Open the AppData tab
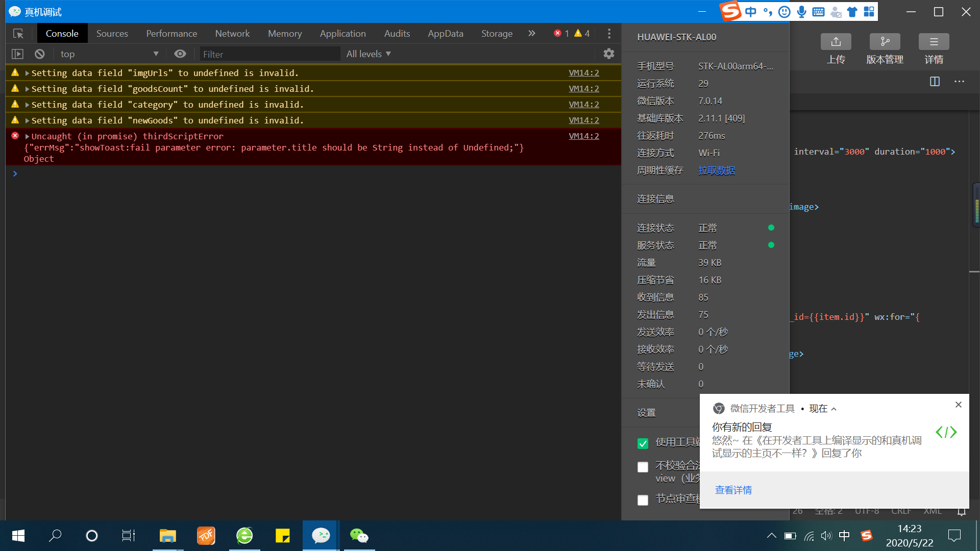Image resolution: width=980 pixels, height=551 pixels. point(445,34)
